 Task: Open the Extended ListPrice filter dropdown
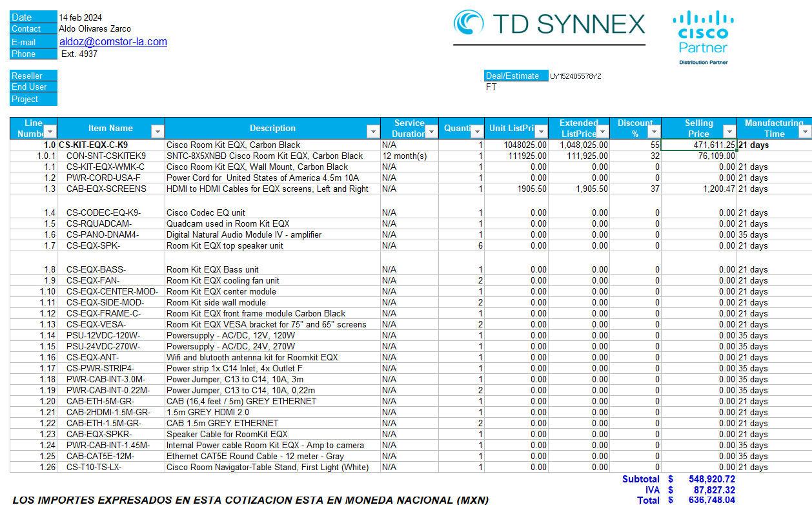click(602, 132)
